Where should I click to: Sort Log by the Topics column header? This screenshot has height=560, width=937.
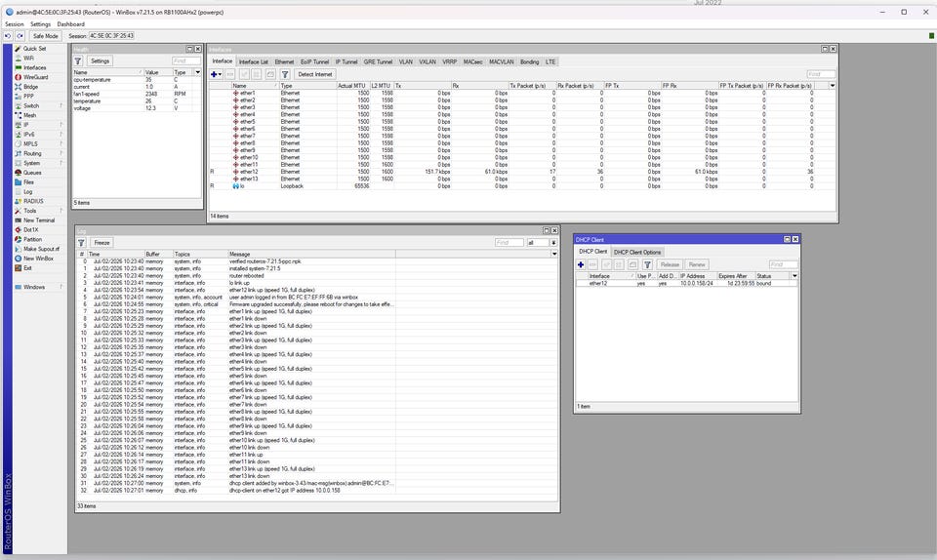(199, 255)
